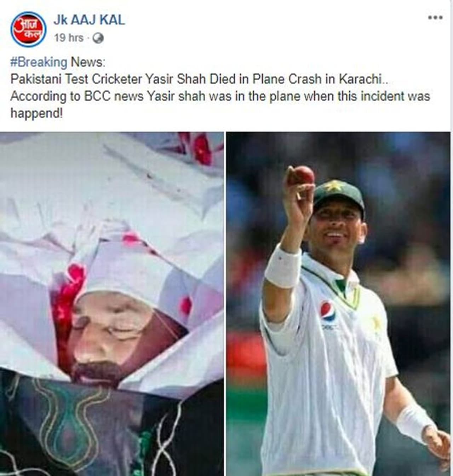Open the right photo of the cricketer
Image resolution: width=453 pixels, height=476 pixels.
[x=338, y=304]
